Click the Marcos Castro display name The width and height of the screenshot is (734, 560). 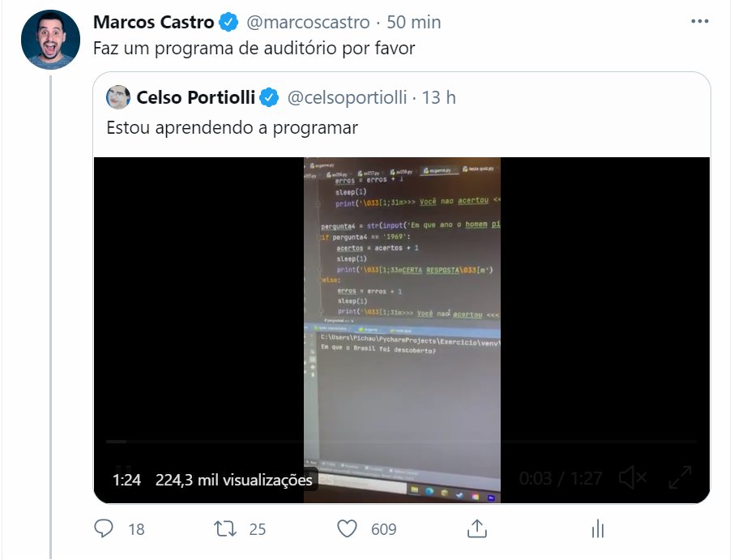pyautogui.click(x=154, y=22)
